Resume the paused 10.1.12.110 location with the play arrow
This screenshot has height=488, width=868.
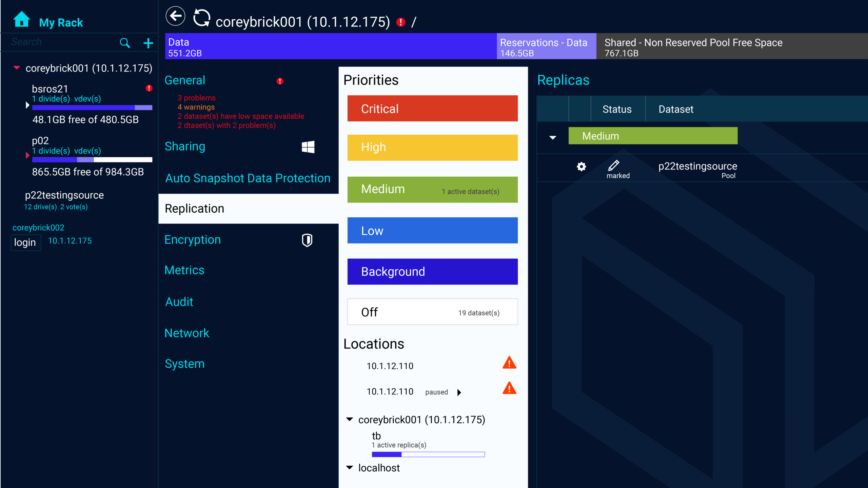(x=459, y=392)
